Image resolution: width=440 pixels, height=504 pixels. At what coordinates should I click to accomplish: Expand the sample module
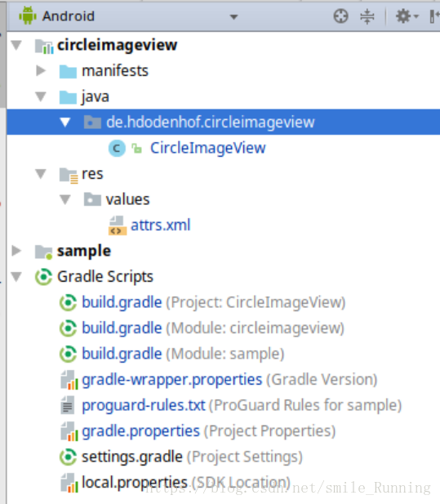pyautogui.click(x=16, y=251)
